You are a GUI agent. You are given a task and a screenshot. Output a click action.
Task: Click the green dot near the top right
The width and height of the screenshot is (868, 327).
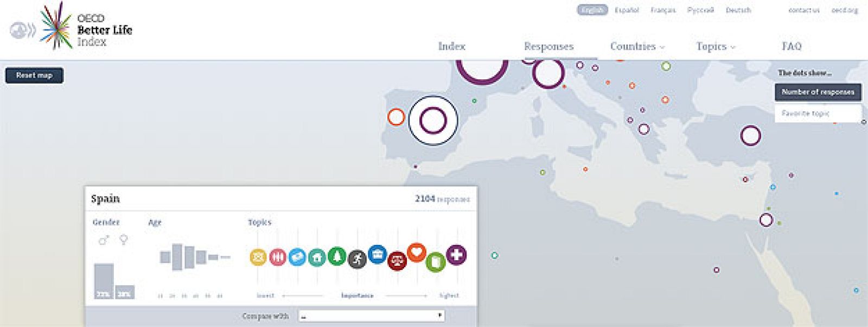[x=666, y=66]
